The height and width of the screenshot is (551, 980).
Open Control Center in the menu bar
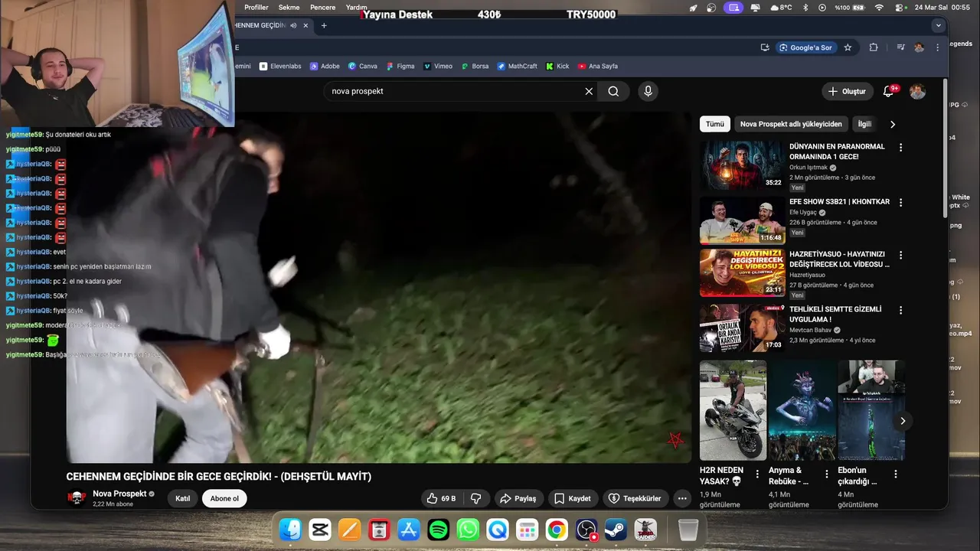point(900,7)
